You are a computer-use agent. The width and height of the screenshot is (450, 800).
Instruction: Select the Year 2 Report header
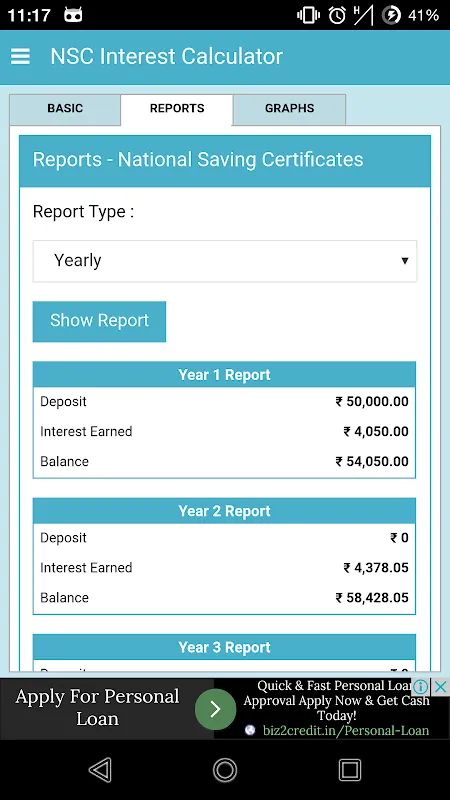pos(224,511)
